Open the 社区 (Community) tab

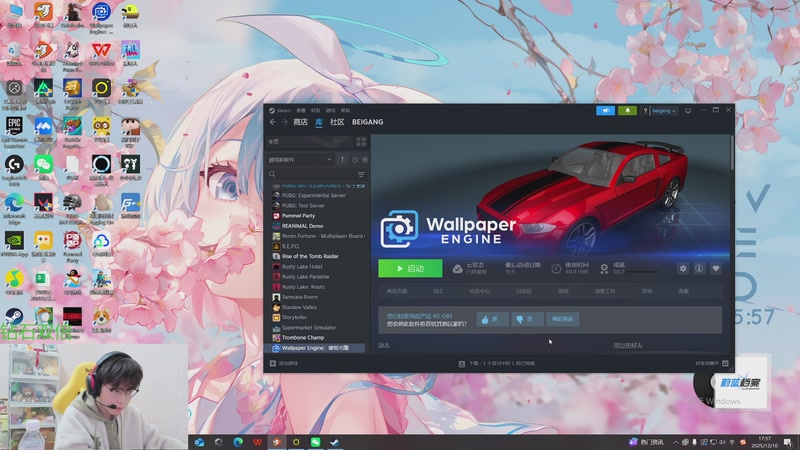tap(337, 122)
